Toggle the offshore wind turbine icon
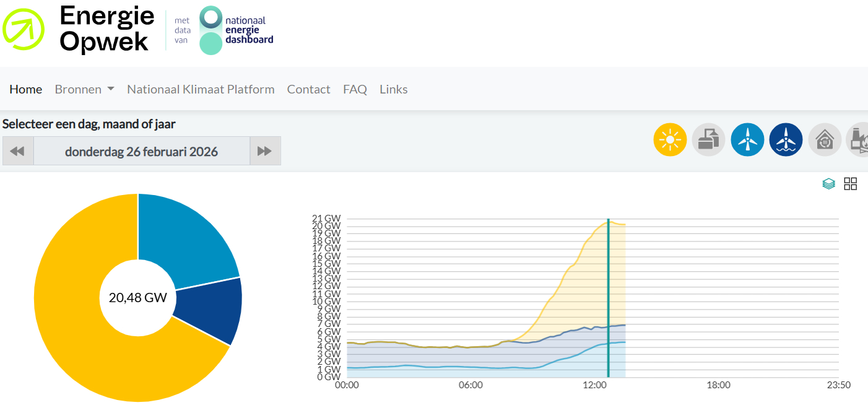 pos(786,139)
